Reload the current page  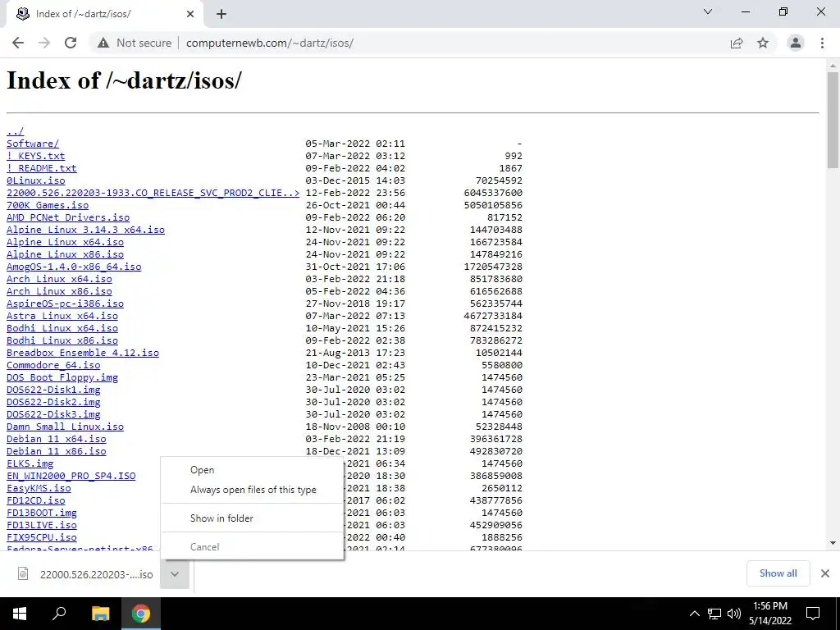pos(71,43)
